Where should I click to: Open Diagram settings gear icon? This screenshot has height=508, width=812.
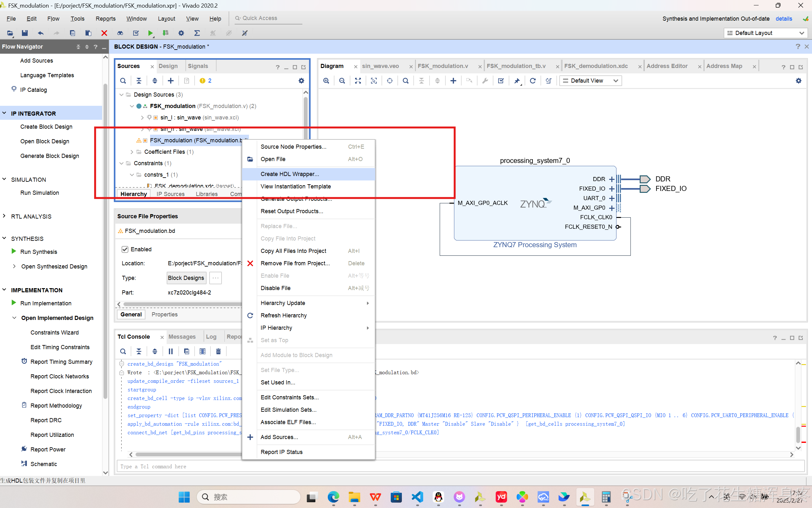[x=799, y=81]
